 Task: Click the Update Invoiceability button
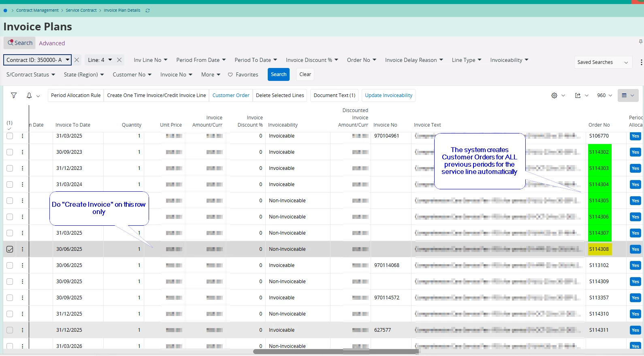[x=388, y=95]
